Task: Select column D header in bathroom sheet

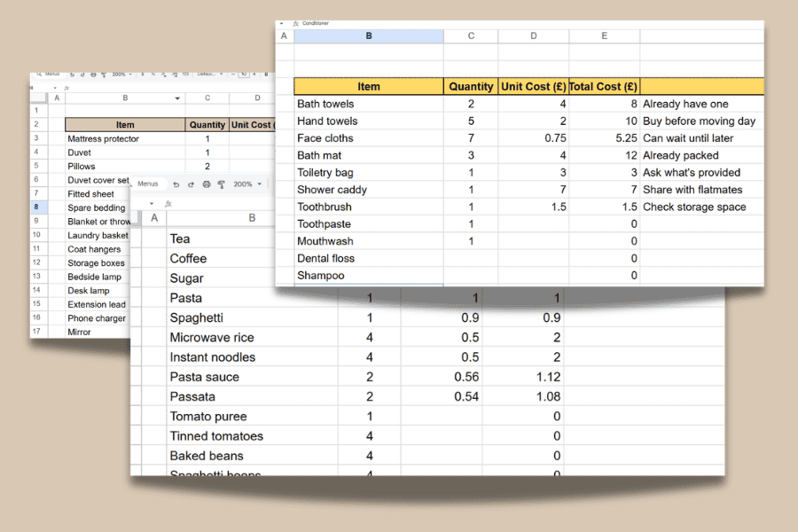Action: [x=534, y=36]
